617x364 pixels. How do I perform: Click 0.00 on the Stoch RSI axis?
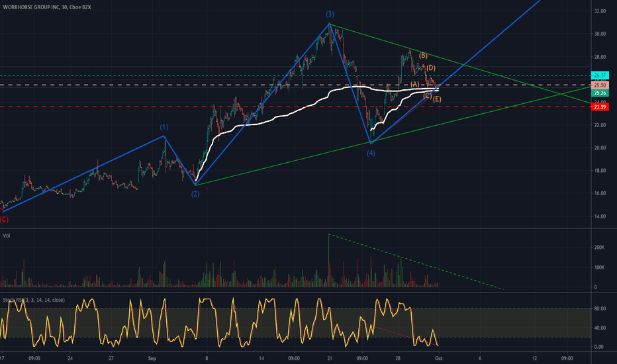pyautogui.click(x=599, y=347)
